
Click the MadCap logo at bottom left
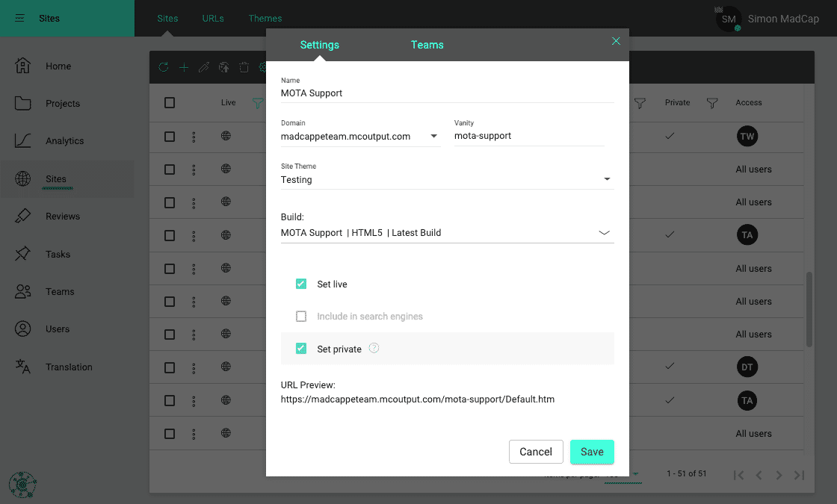coord(22,485)
